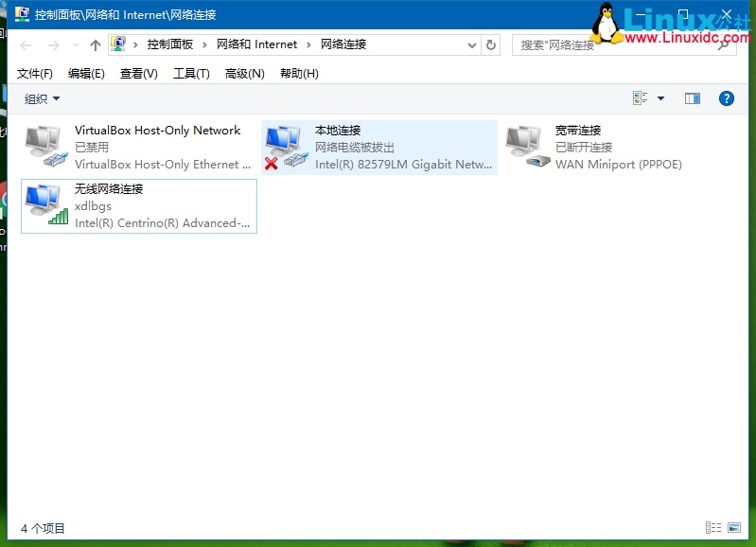Click the Forward navigation arrow
The image size is (756, 547).
click(x=54, y=45)
